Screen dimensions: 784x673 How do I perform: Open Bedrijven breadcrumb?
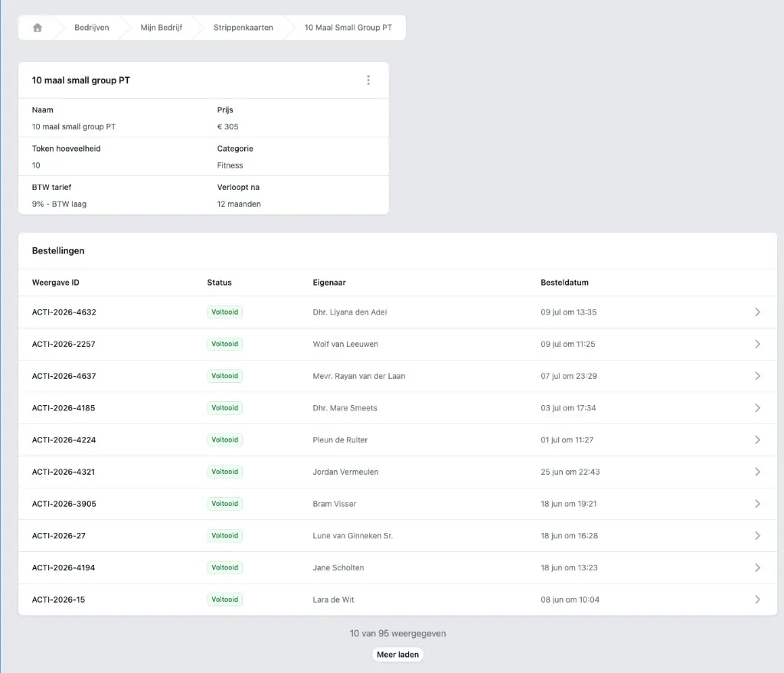[x=92, y=28]
